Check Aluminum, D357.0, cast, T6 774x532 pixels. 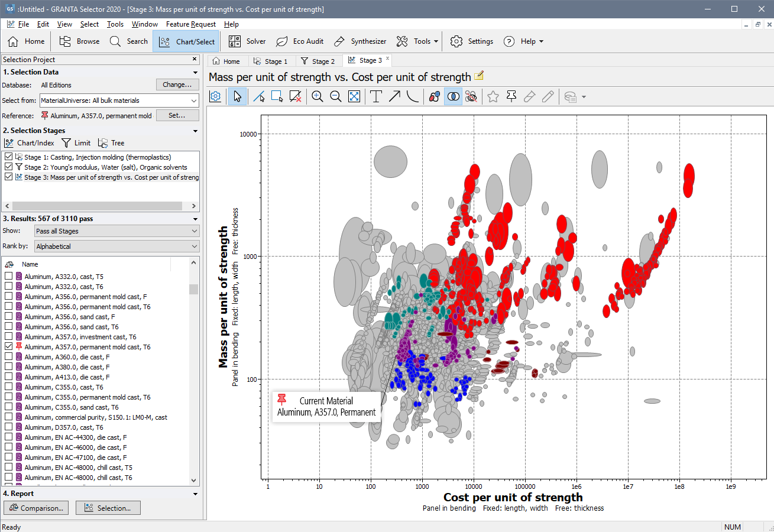click(8, 427)
